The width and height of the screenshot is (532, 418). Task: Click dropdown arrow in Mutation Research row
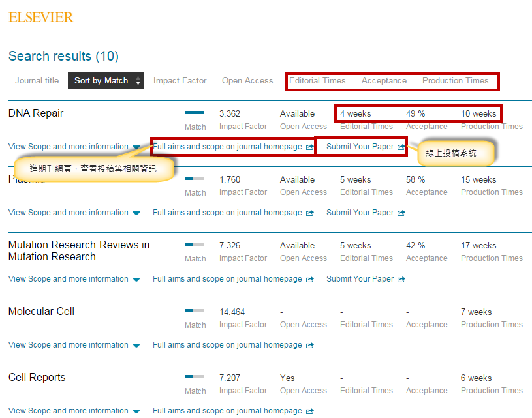pyautogui.click(x=136, y=280)
